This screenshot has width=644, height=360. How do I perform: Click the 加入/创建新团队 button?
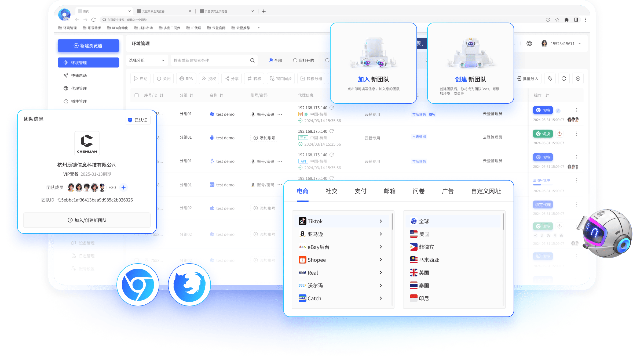coord(87,220)
